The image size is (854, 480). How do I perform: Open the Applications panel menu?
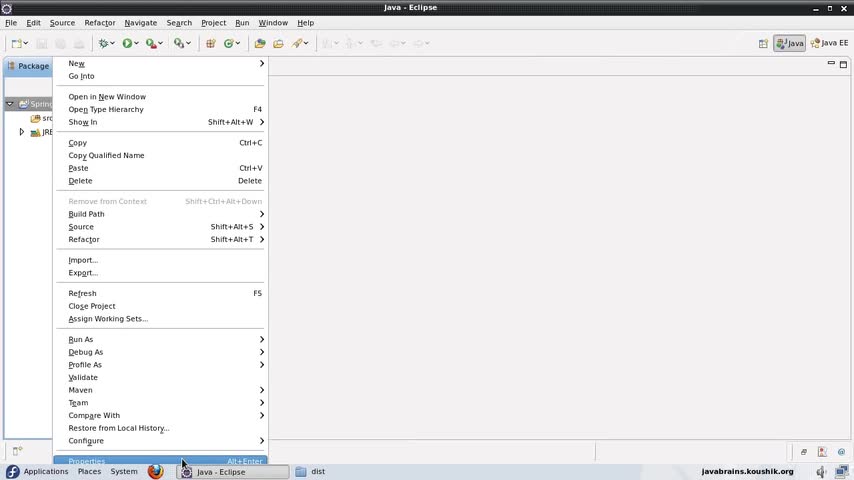point(37,471)
